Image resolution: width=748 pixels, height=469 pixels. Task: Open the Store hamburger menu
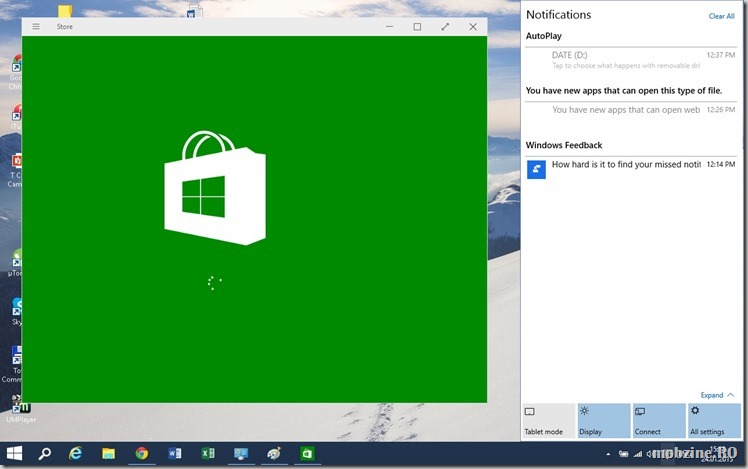(x=36, y=27)
